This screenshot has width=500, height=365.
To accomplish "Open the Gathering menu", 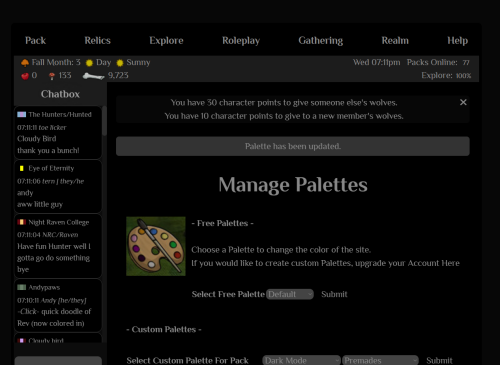I will tap(321, 41).
